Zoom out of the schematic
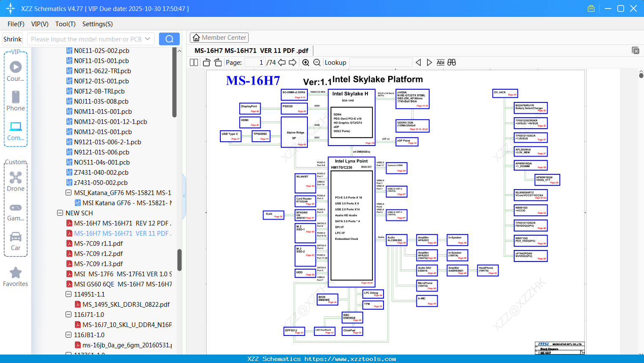Image resolution: width=644 pixels, height=363 pixels. tap(317, 63)
